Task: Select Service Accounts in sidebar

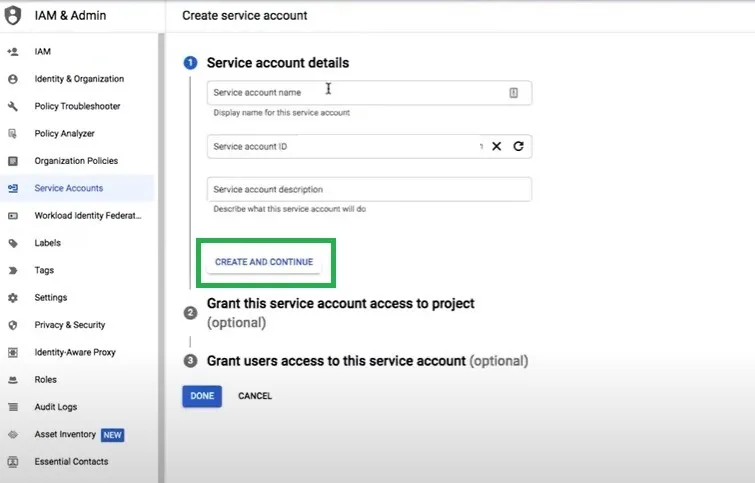Action: pyautogui.click(x=77, y=188)
